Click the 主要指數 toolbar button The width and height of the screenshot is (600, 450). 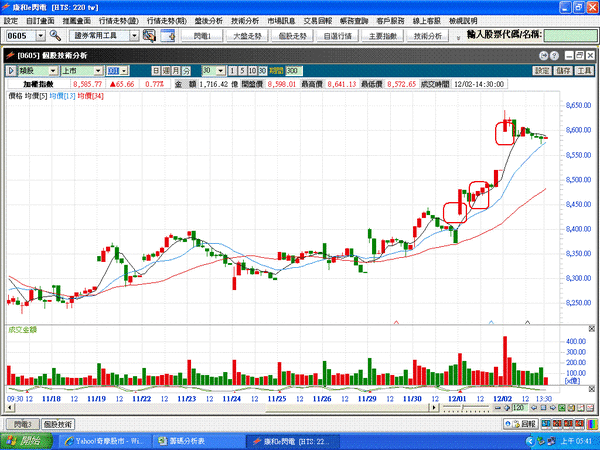(x=383, y=36)
